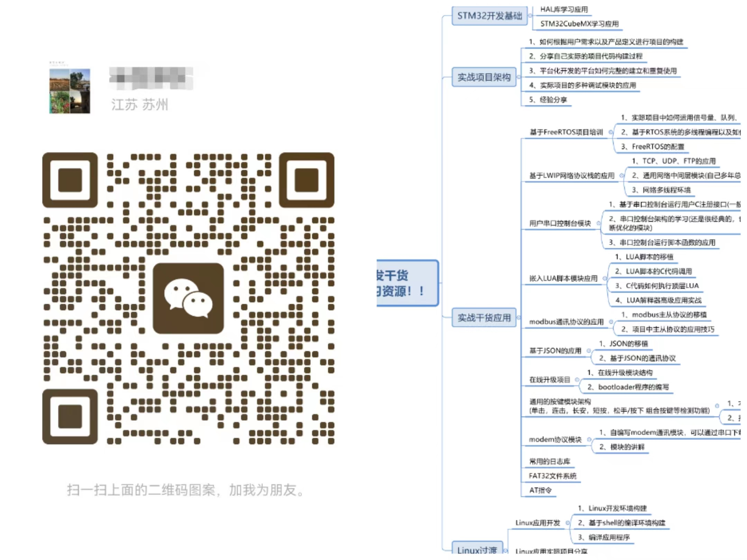Select the FAT32文件系统 topic
Viewport: 747px width, 560px height.
click(x=552, y=476)
